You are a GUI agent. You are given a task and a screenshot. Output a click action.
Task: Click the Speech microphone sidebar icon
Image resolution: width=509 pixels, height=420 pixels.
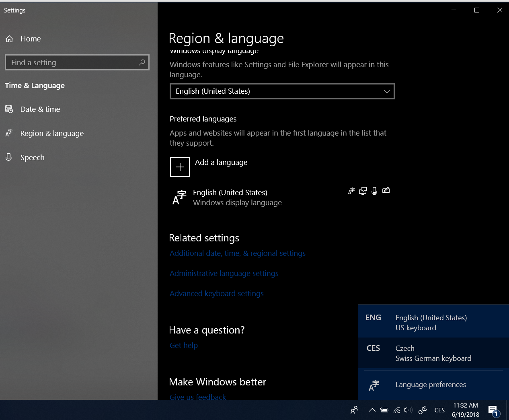(9, 157)
